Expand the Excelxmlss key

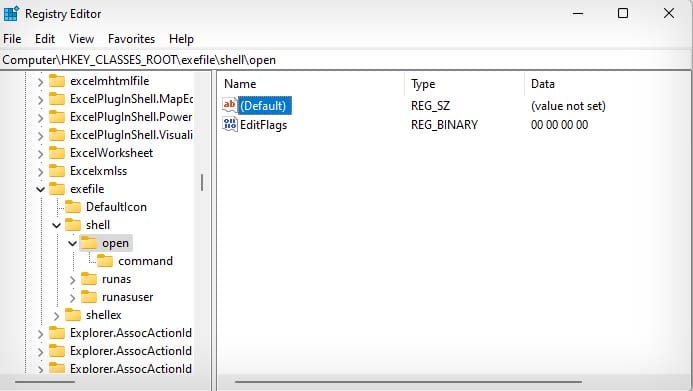pyautogui.click(x=40, y=171)
